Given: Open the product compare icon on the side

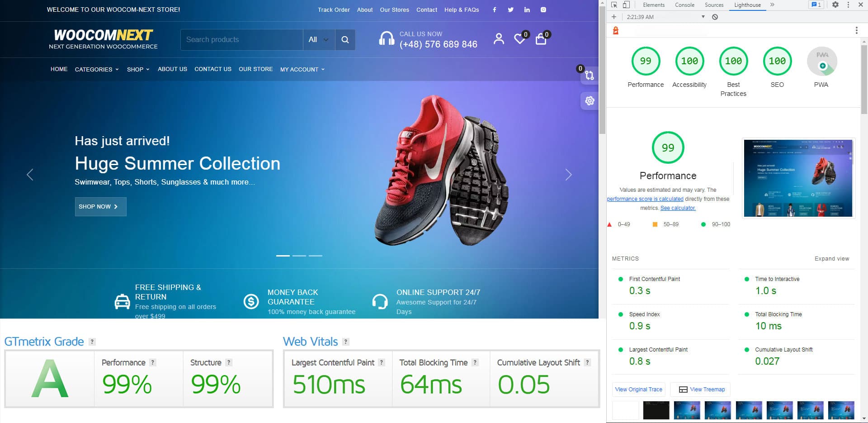Looking at the screenshot, I should coord(590,76).
